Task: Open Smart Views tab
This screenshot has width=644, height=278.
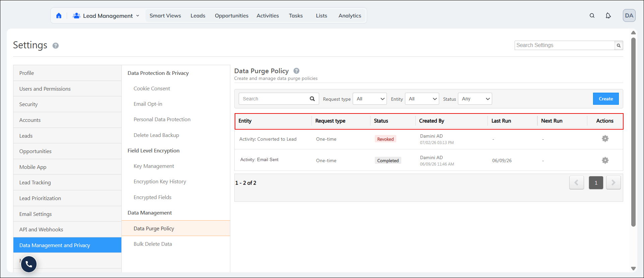Action: coord(165,16)
